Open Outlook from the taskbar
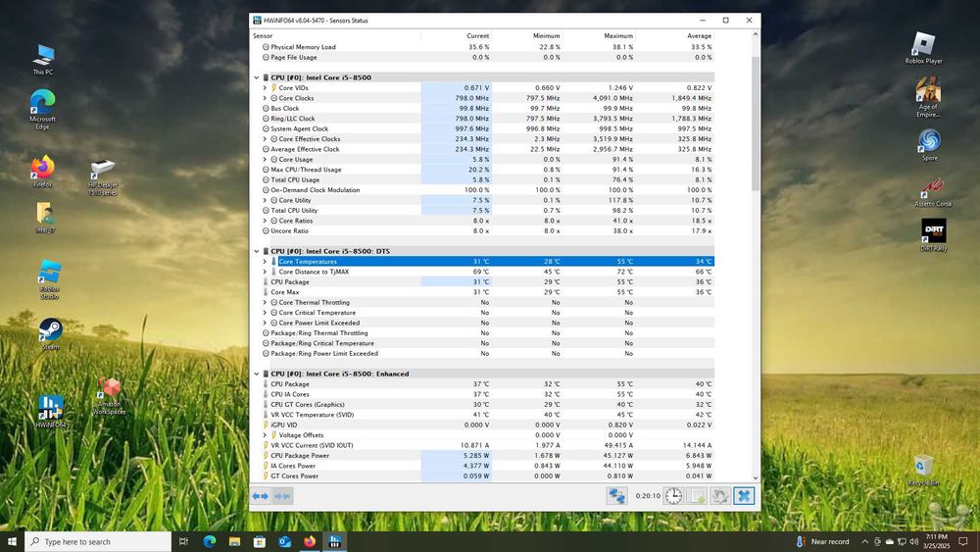The width and height of the screenshot is (980, 552). [284, 541]
